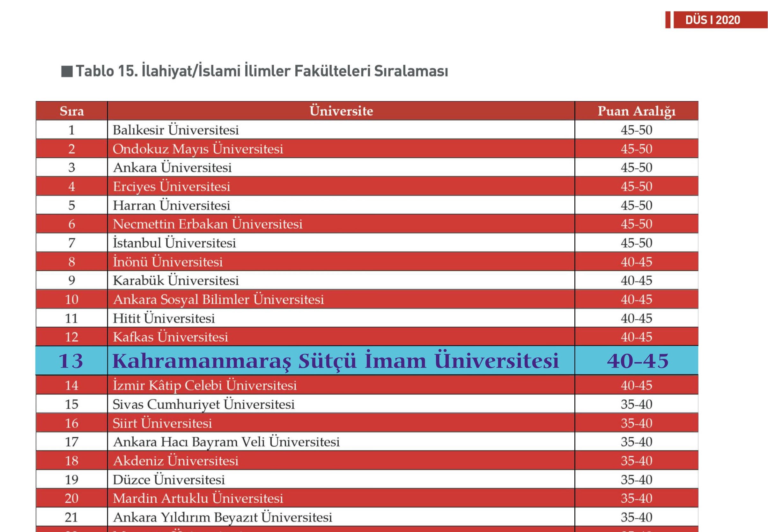Select the İstanbul Üniversitesi row
Image resolution: width=768 pixels, height=532 pixels.
[174, 243]
